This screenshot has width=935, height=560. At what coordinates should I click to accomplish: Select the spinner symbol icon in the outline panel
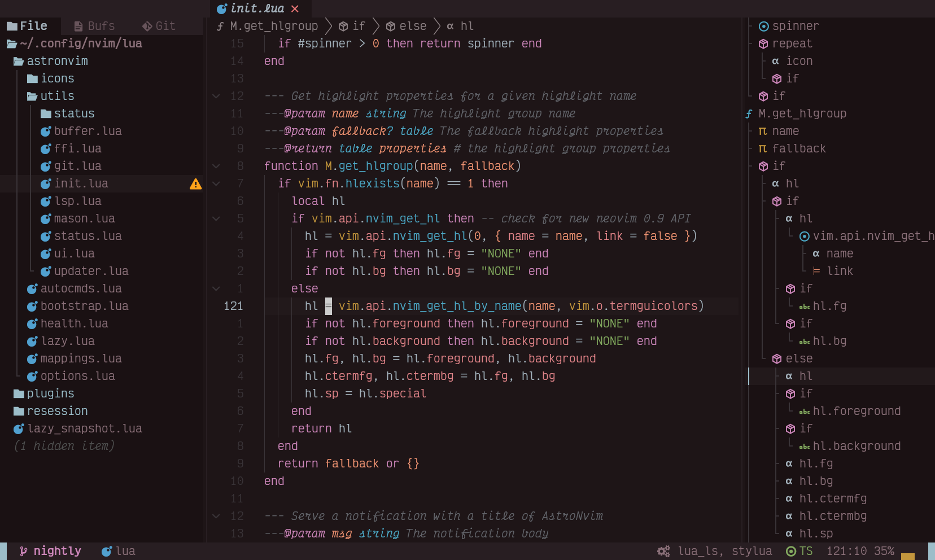point(764,26)
